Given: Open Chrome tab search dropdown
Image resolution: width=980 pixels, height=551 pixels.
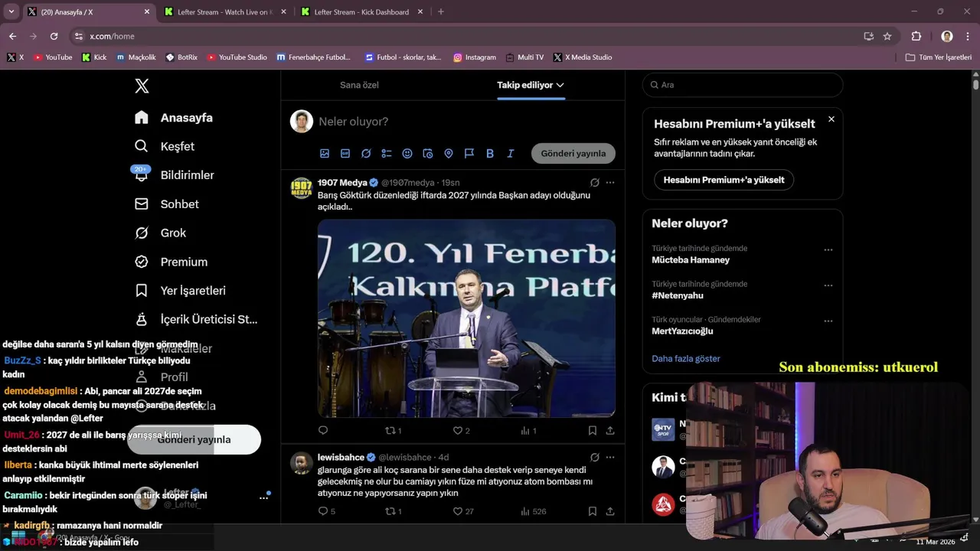Looking at the screenshot, I should (x=11, y=12).
